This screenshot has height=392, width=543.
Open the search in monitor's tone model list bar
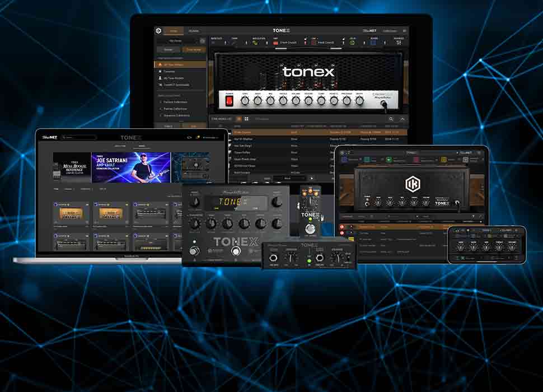click(391, 119)
